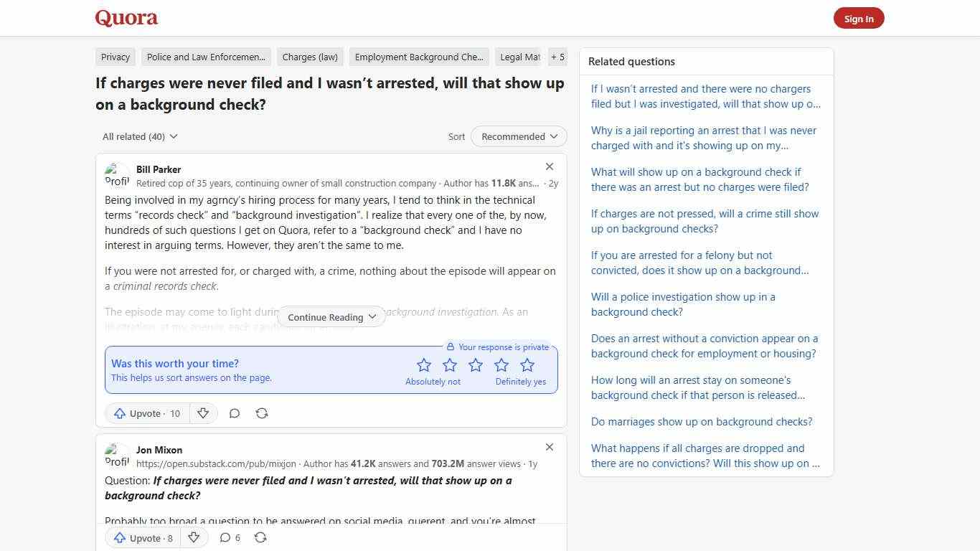The width and height of the screenshot is (980, 551).
Task: Downvote Bill Parker's answer
Action: pyautogui.click(x=203, y=413)
